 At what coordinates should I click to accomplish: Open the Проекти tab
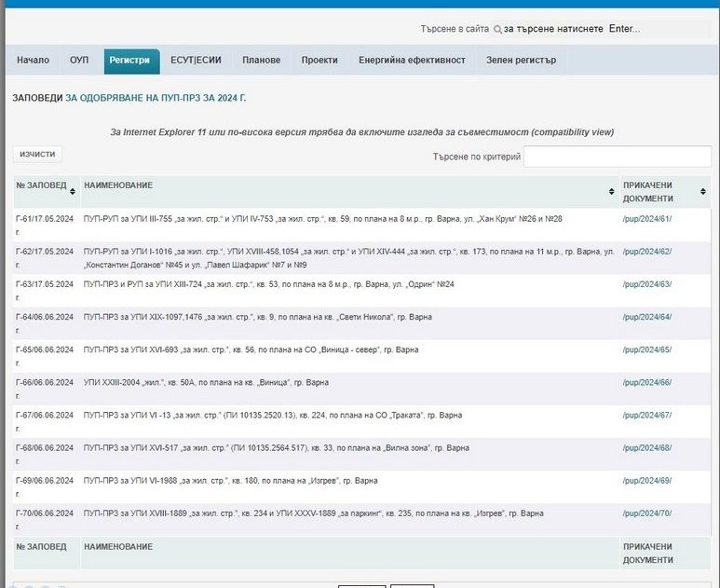[319, 61]
